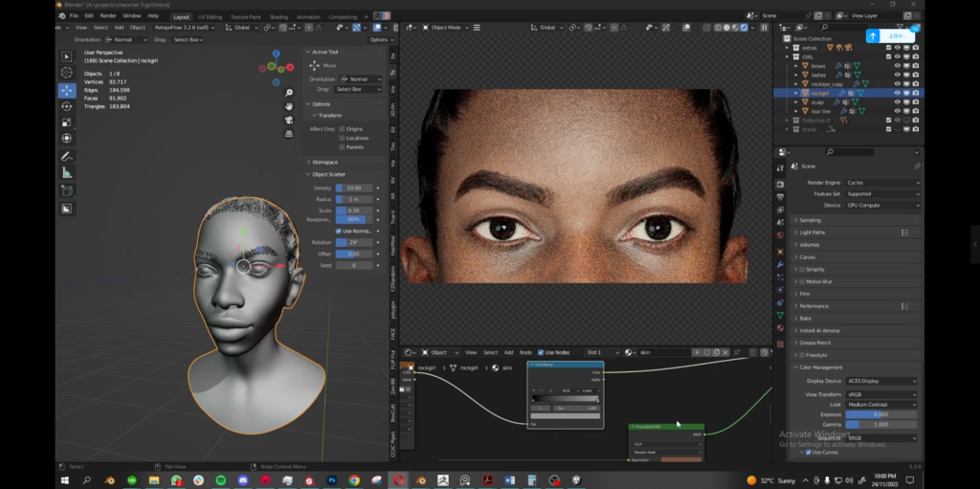Switch to the Compositing workspace tab

[x=343, y=17]
